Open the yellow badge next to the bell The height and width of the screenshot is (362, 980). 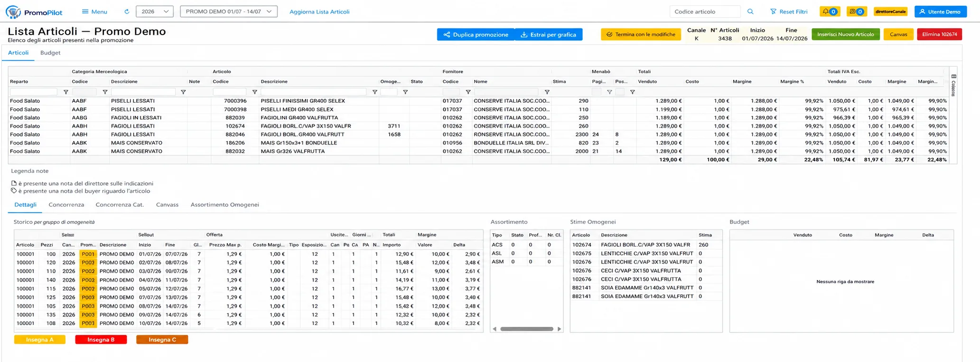point(857,11)
